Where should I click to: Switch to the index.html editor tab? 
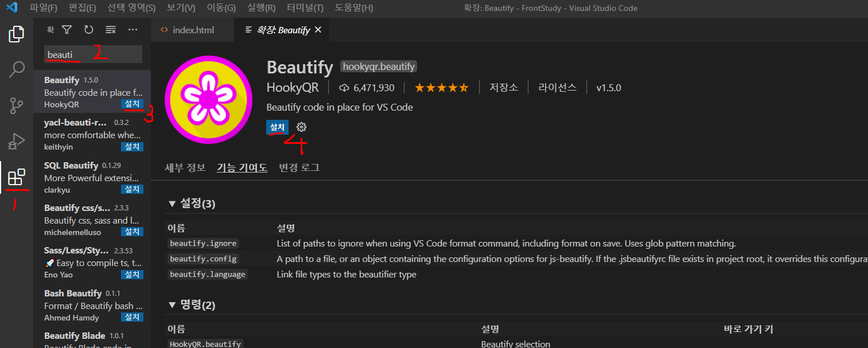click(193, 30)
